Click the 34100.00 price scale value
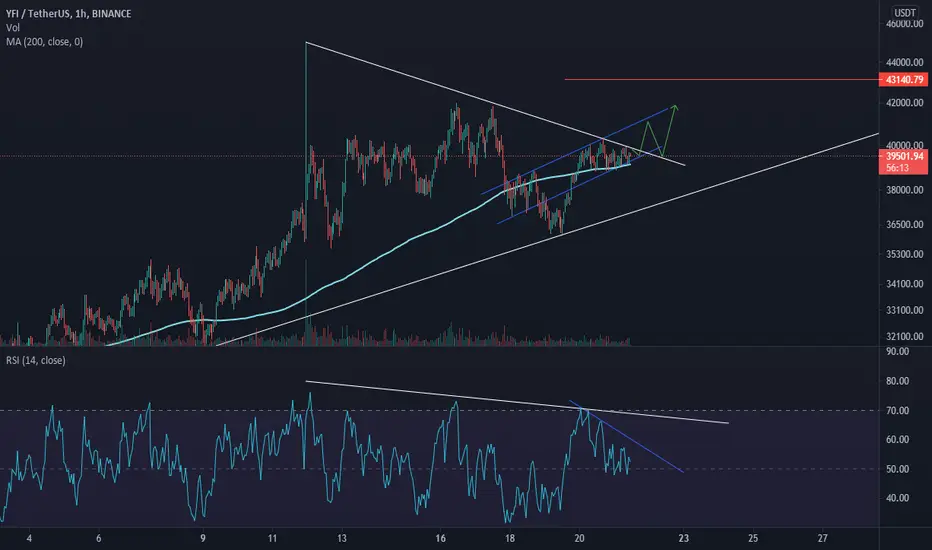Viewport: 932px width, 550px height. tap(905, 284)
